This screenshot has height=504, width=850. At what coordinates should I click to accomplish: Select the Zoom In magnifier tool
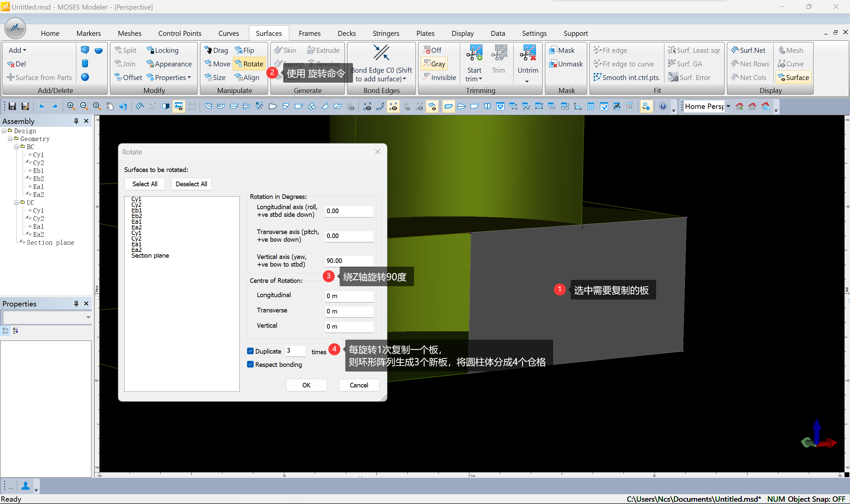71,106
